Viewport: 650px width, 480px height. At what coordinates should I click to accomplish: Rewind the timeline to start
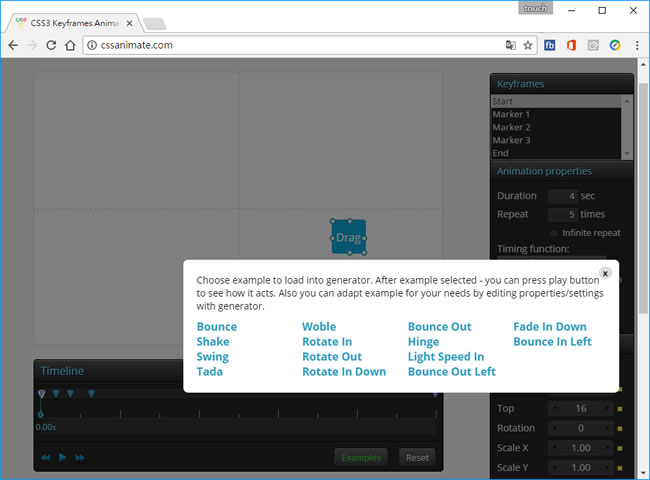pos(46,458)
